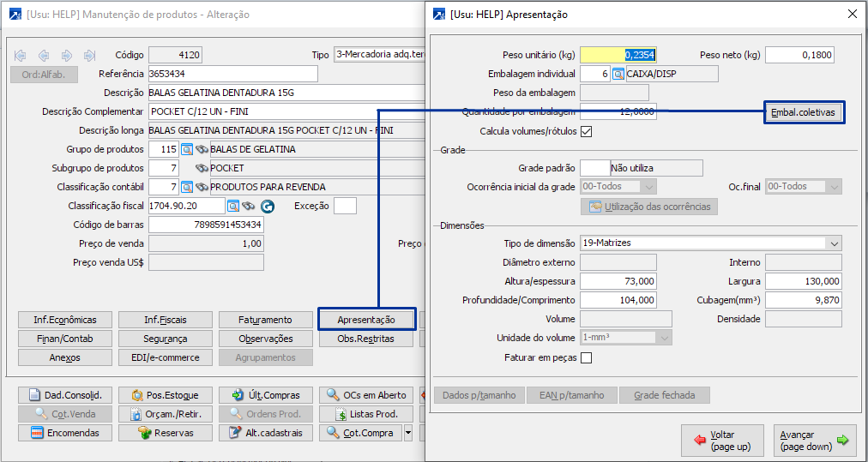Click binoculars search icon next to Subgrupo de produtos
This screenshot has height=462, width=868.
click(202, 168)
